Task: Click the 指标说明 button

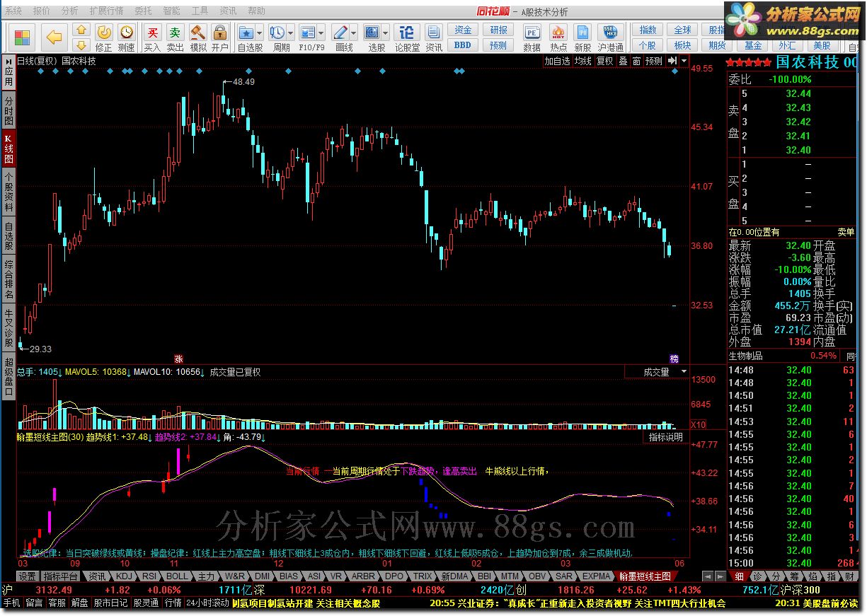Action: pyautogui.click(x=666, y=437)
